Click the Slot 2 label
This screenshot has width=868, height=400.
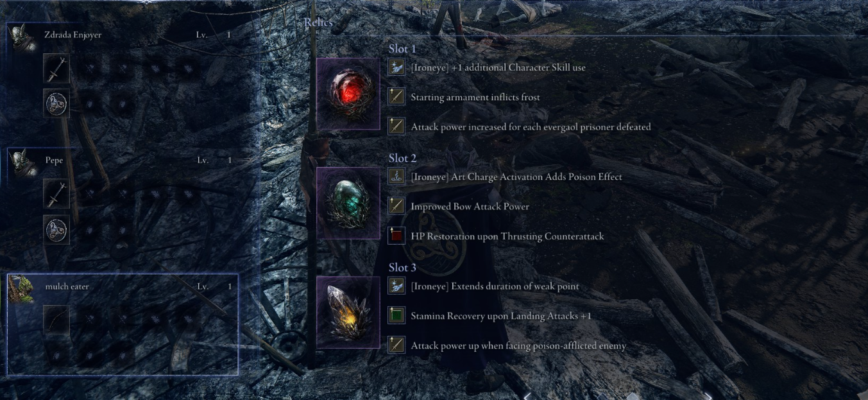402,158
